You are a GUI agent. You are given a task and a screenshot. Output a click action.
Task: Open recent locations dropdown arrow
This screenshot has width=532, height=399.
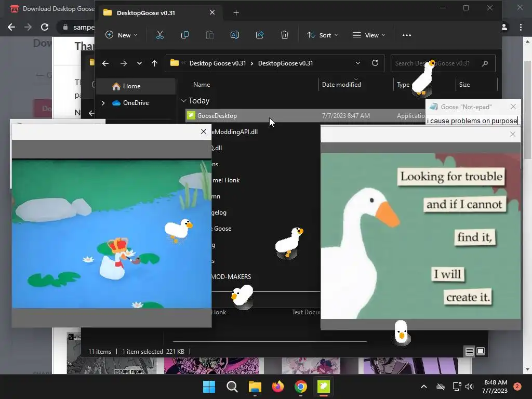click(139, 63)
